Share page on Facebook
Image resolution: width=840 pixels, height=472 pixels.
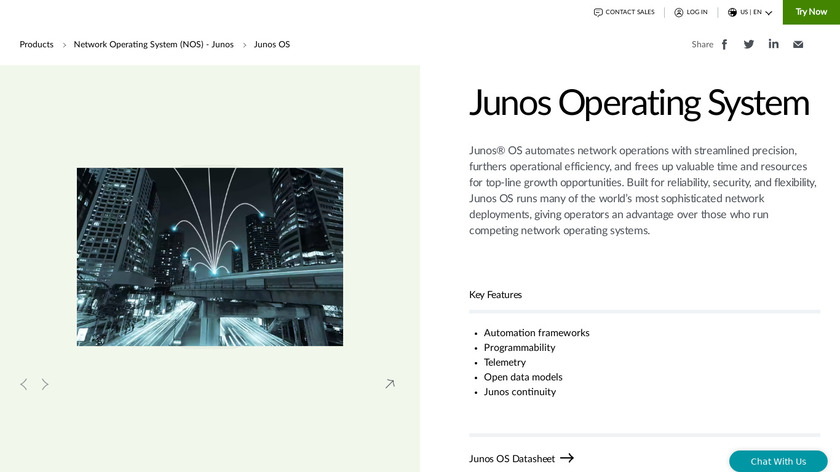tap(724, 44)
